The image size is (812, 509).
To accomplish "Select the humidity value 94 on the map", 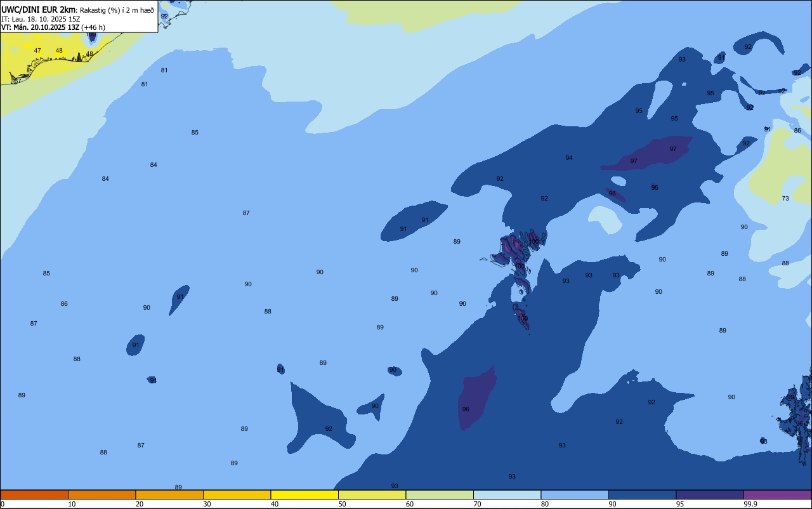I will click(569, 158).
